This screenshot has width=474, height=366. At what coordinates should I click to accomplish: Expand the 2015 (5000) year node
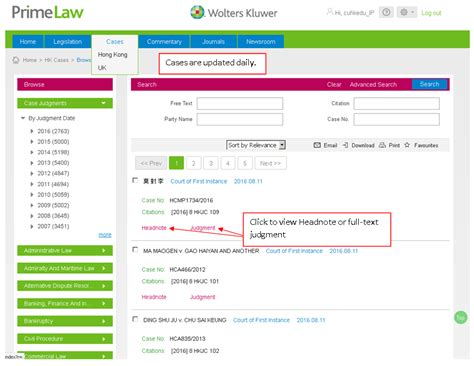point(32,142)
